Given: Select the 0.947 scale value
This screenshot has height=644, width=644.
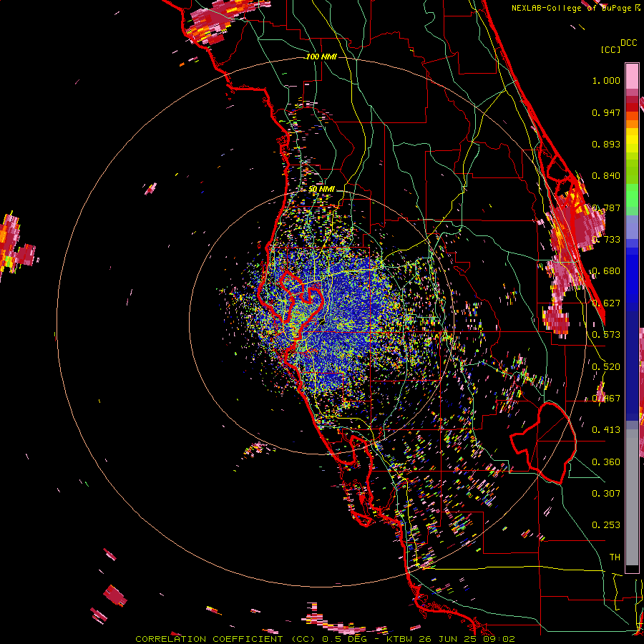Looking at the screenshot, I should (x=606, y=112).
